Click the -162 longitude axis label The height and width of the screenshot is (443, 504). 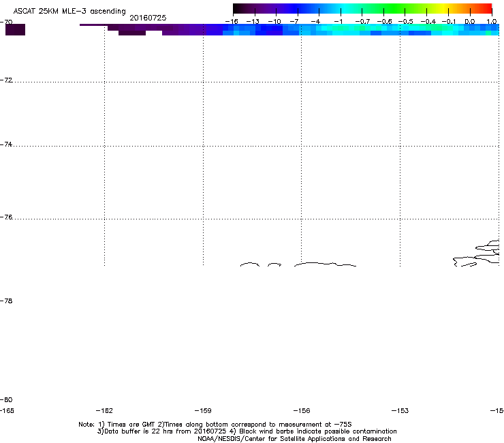[104, 410]
